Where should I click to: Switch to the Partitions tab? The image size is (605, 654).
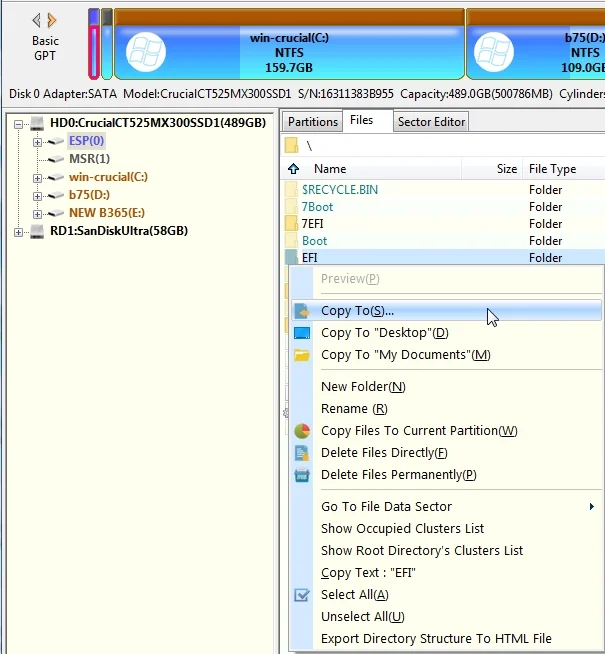(313, 122)
